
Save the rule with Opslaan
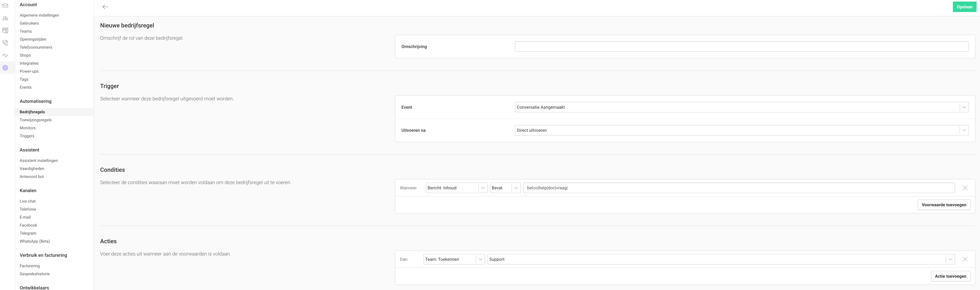tap(964, 7)
